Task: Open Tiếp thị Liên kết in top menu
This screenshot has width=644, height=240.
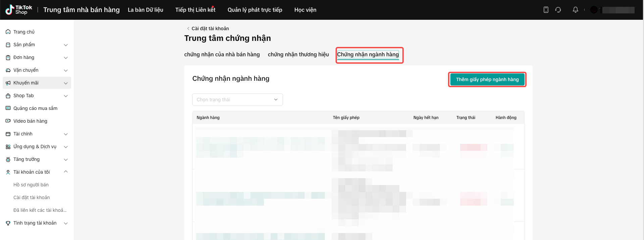Action: (x=195, y=10)
